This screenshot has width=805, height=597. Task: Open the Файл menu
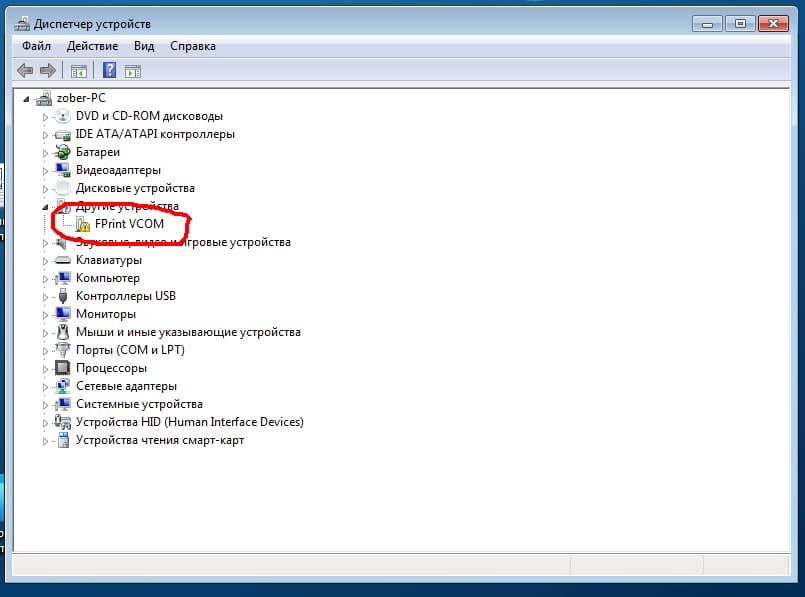[x=36, y=46]
